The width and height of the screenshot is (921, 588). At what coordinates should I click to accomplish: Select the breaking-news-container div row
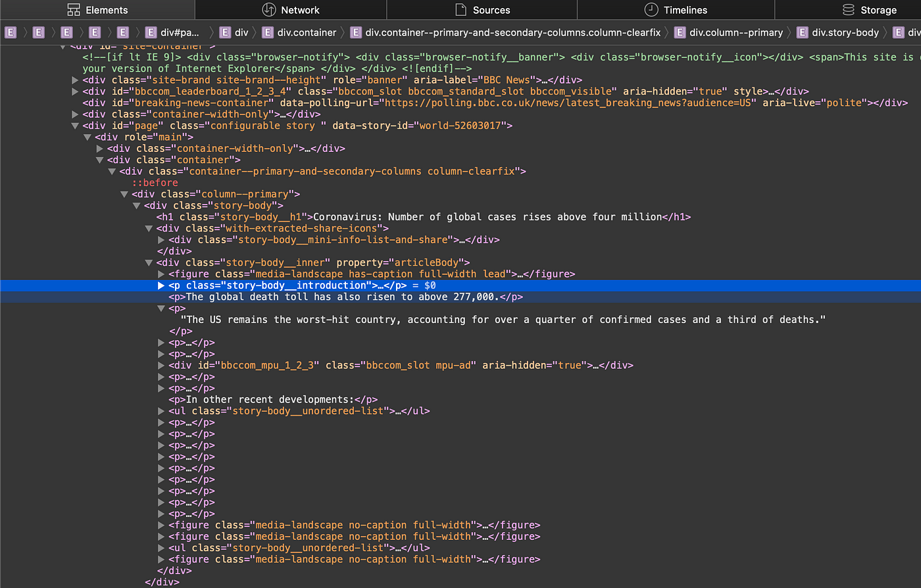click(x=495, y=103)
